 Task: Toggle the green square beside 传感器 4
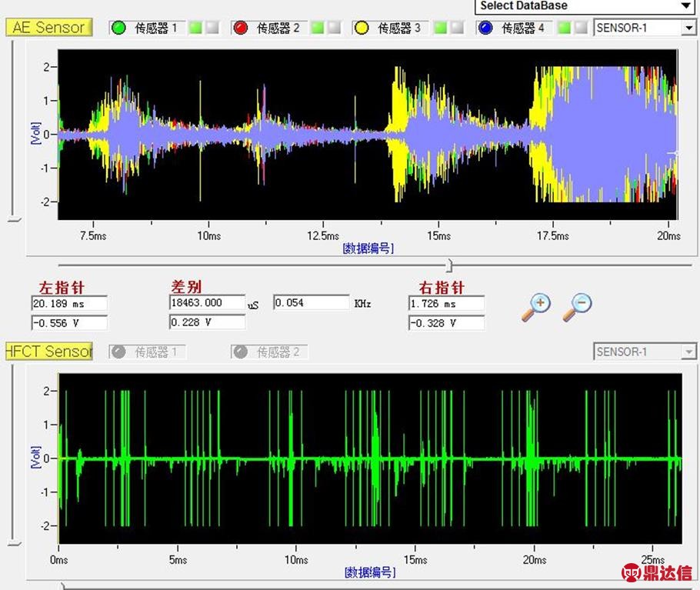pyautogui.click(x=565, y=28)
